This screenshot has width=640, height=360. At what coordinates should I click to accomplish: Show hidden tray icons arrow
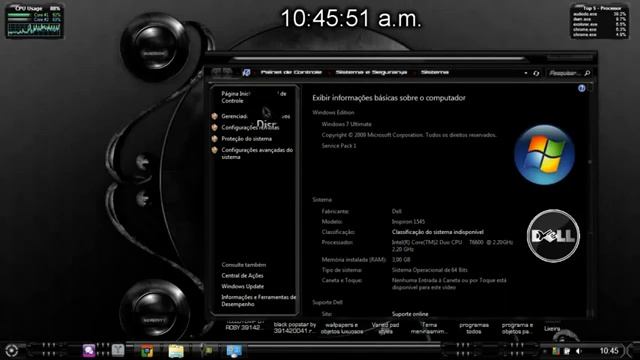(x=544, y=351)
